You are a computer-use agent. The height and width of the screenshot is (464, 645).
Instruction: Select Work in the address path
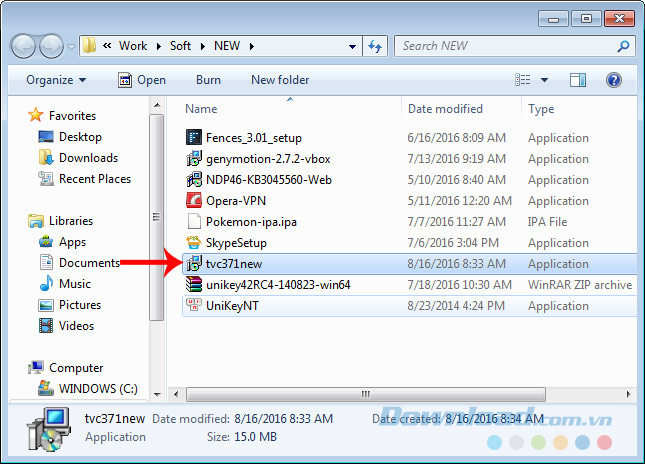point(133,46)
